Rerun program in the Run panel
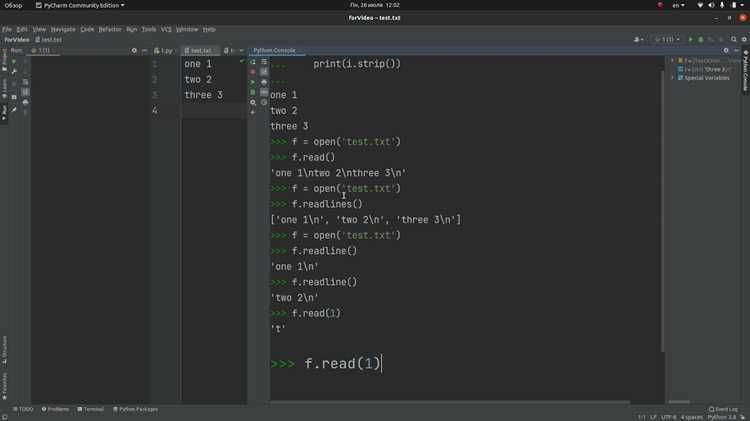Image resolution: width=750 pixels, height=421 pixels. tap(14, 61)
